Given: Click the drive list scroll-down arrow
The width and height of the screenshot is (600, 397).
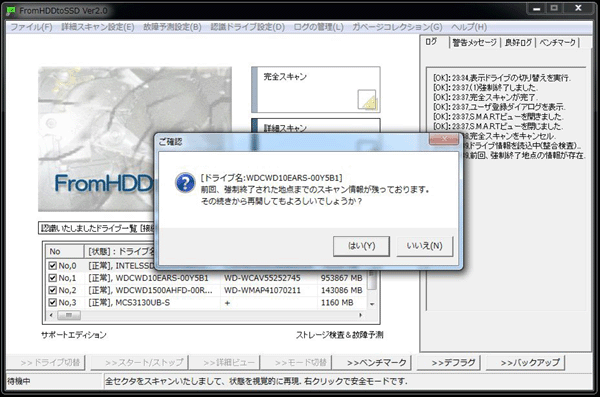Looking at the screenshot, I should coord(372,304).
